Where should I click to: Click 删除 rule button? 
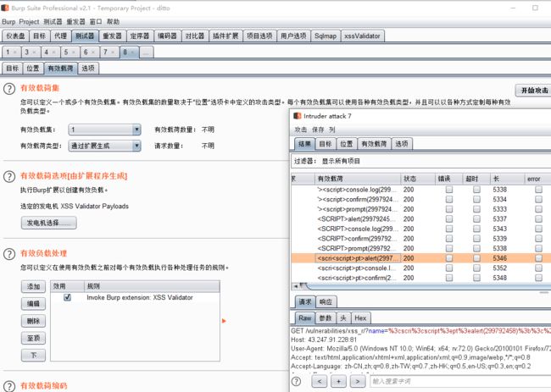(33, 321)
